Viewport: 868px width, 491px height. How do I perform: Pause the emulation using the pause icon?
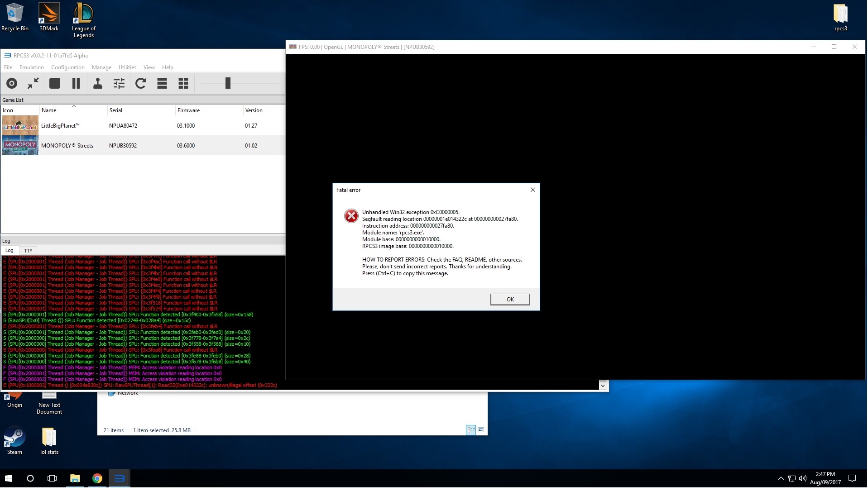click(x=76, y=83)
